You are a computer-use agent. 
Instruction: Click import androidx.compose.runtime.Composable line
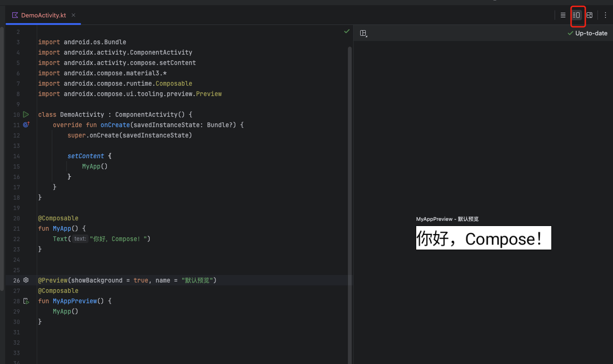point(115,83)
